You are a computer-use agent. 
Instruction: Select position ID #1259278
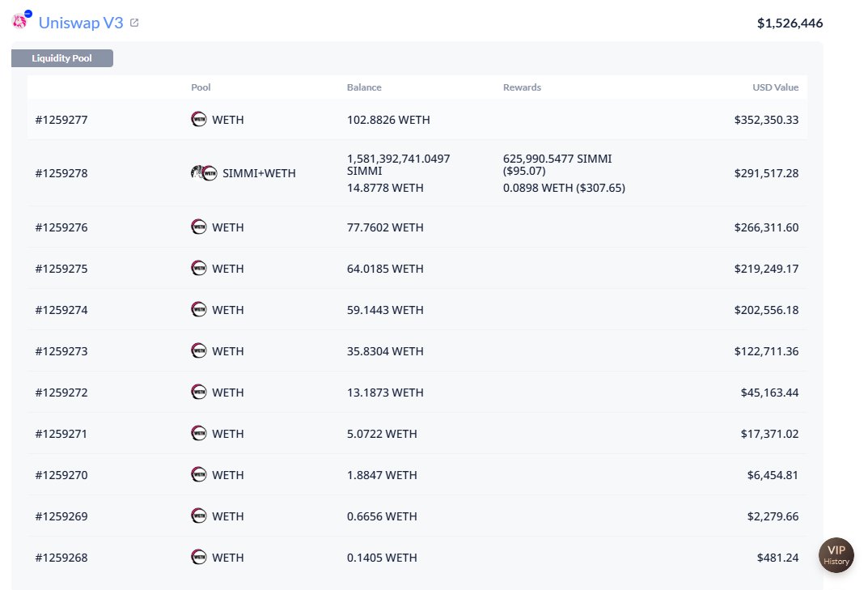click(x=61, y=173)
